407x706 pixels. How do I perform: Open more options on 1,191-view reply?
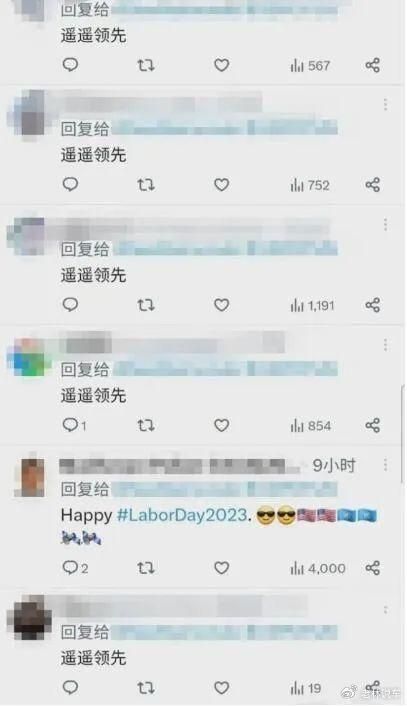pyautogui.click(x=385, y=225)
